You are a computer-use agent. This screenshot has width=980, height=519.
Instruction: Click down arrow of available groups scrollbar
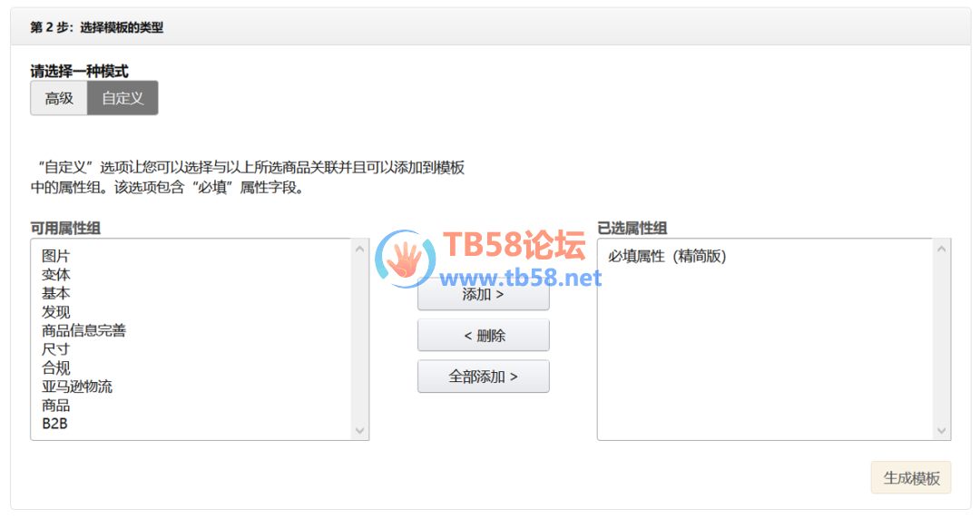(359, 430)
